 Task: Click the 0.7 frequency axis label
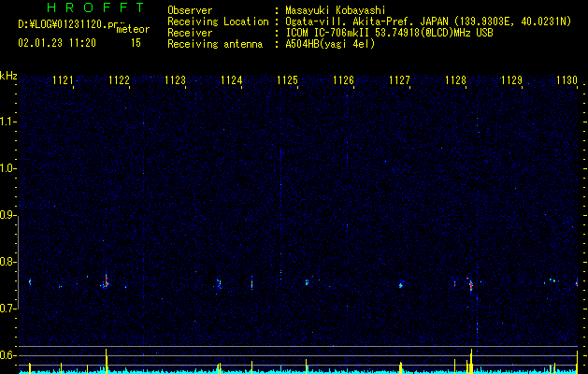point(7,309)
